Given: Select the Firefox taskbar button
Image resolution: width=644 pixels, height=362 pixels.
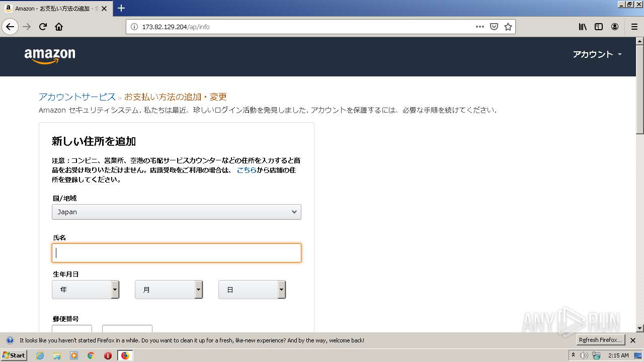Looking at the screenshot, I should coord(125,355).
